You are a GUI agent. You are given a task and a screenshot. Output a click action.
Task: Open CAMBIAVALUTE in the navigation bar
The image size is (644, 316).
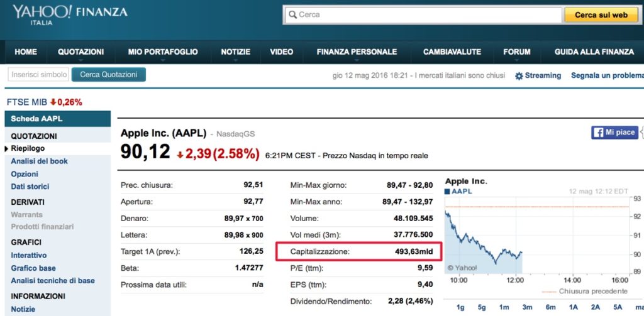click(x=452, y=52)
